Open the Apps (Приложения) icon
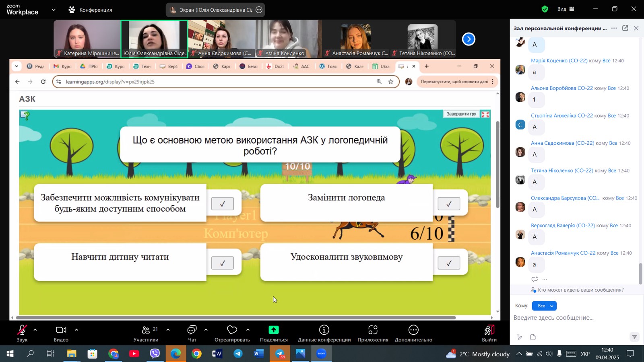The height and width of the screenshot is (362, 644). coord(373,330)
